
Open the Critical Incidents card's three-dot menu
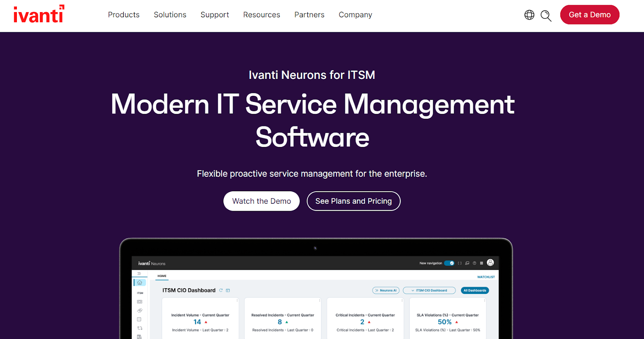402,300
